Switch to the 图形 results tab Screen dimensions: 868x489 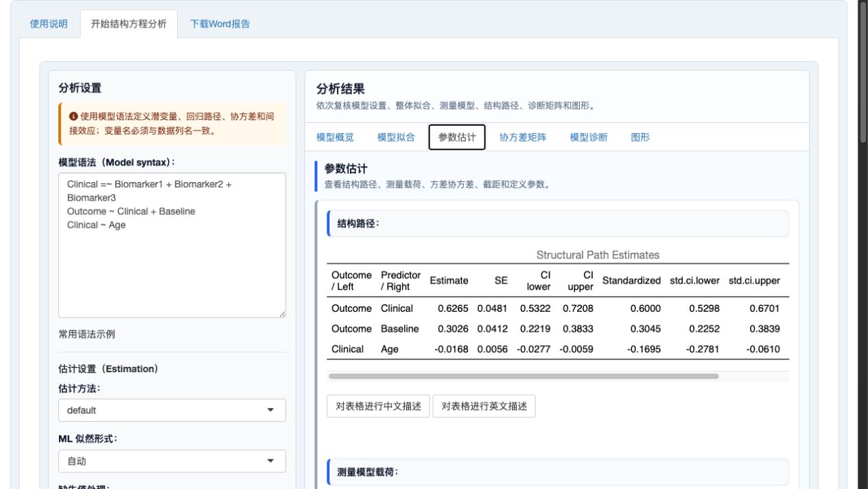(640, 137)
